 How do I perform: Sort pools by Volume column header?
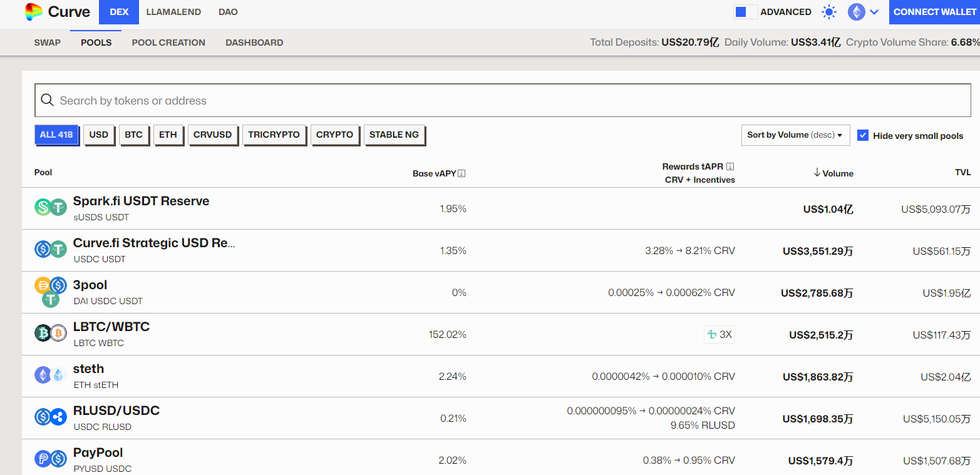[833, 173]
